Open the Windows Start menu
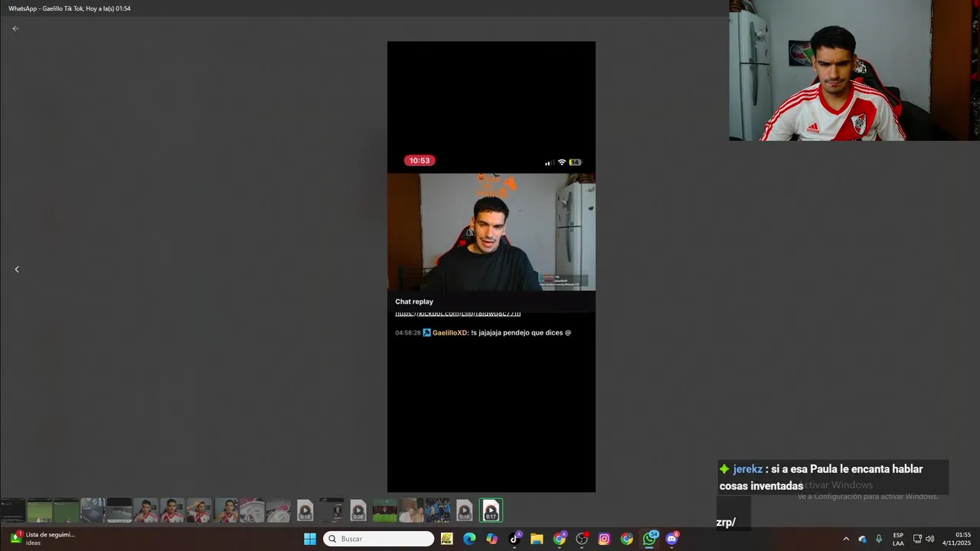The width and height of the screenshot is (980, 551). click(310, 539)
